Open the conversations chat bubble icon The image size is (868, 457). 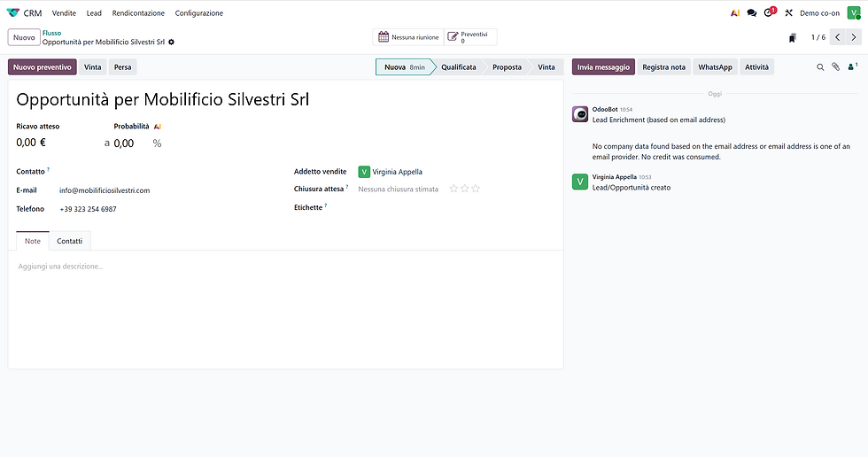(752, 12)
